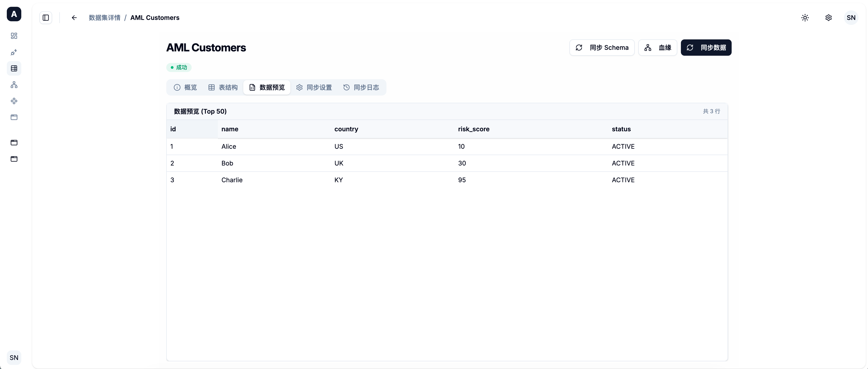
Task: Open the connections plug sidebar icon
Action: [x=14, y=52]
